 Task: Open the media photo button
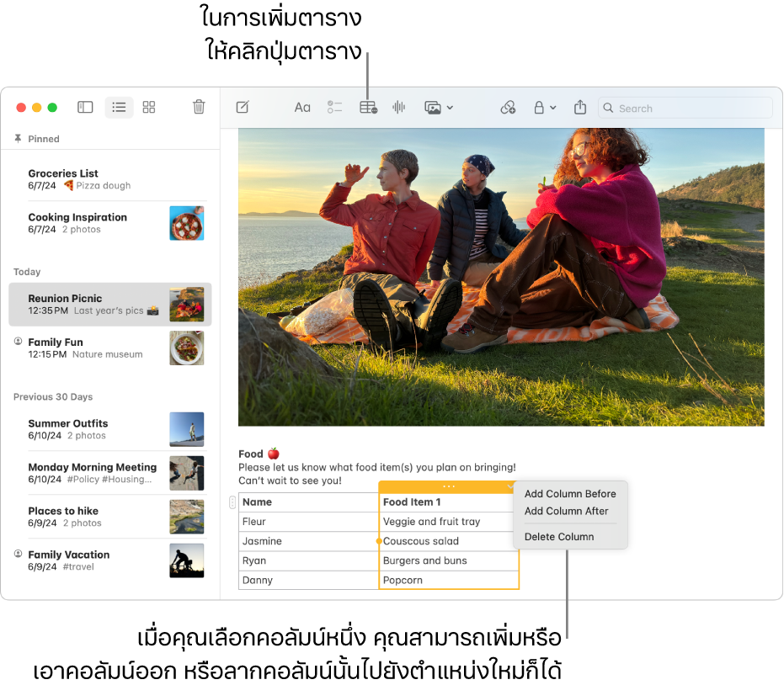[433, 108]
